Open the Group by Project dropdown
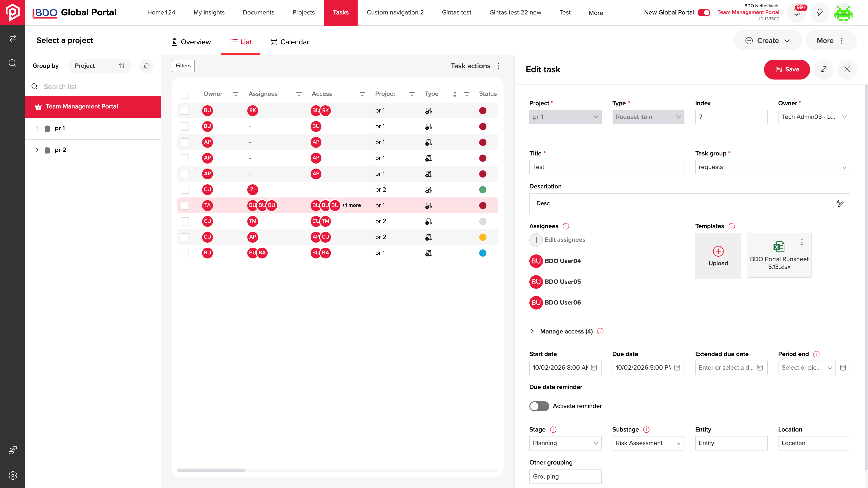The image size is (868, 488). tap(100, 66)
